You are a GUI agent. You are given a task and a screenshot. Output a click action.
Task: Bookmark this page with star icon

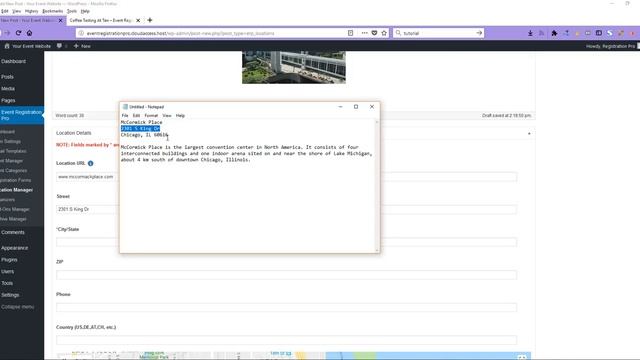point(384,33)
